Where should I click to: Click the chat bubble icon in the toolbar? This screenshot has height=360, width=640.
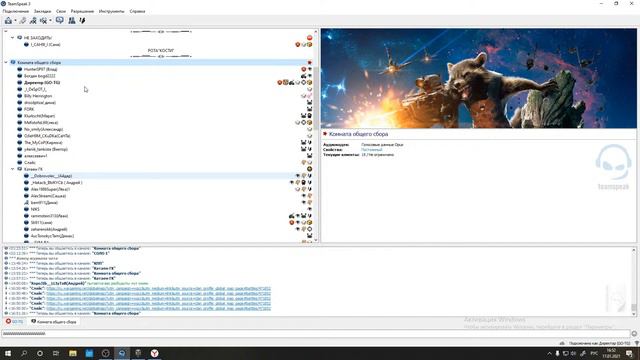[x=60, y=20]
